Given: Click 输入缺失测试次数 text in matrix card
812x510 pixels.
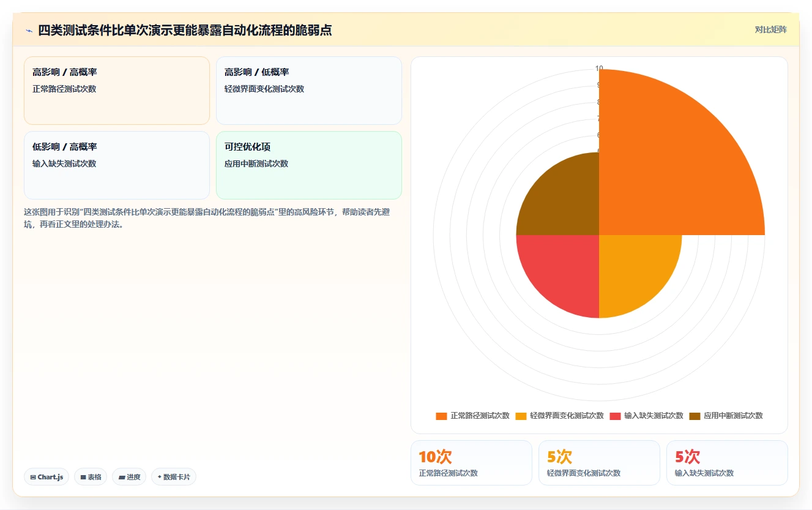Looking at the screenshot, I should tap(64, 163).
